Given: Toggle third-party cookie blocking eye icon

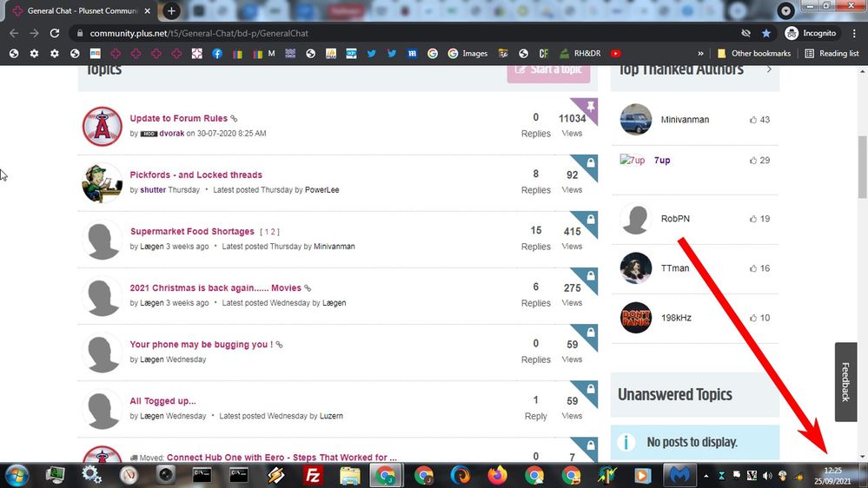Looking at the screenshot, I should coord(745,33).
